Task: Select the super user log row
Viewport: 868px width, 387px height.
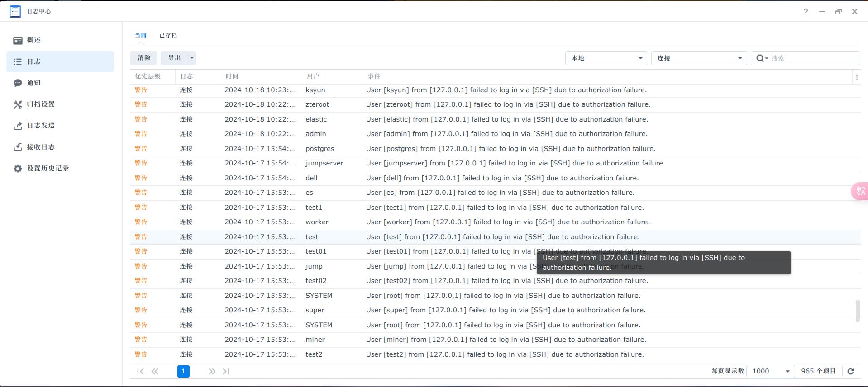Action: pos(495,310)
